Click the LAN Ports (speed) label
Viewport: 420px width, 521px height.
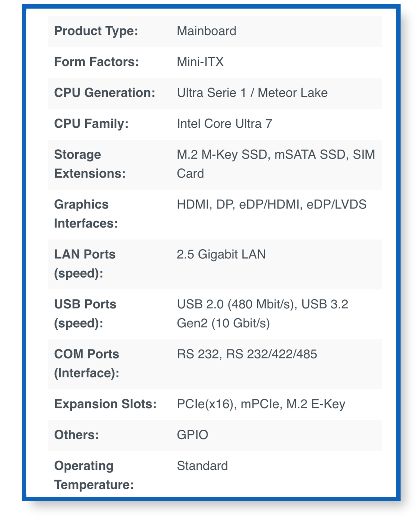[x=85, y=264]
